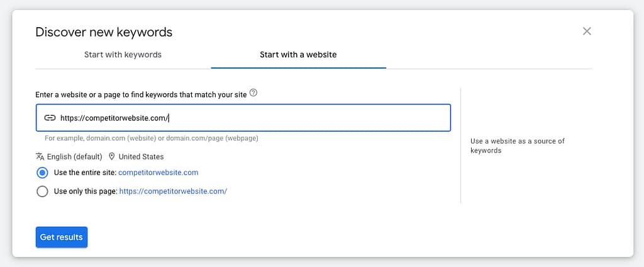Open the United States location selector
Screen dimensions: 644x267
(141, 157)
